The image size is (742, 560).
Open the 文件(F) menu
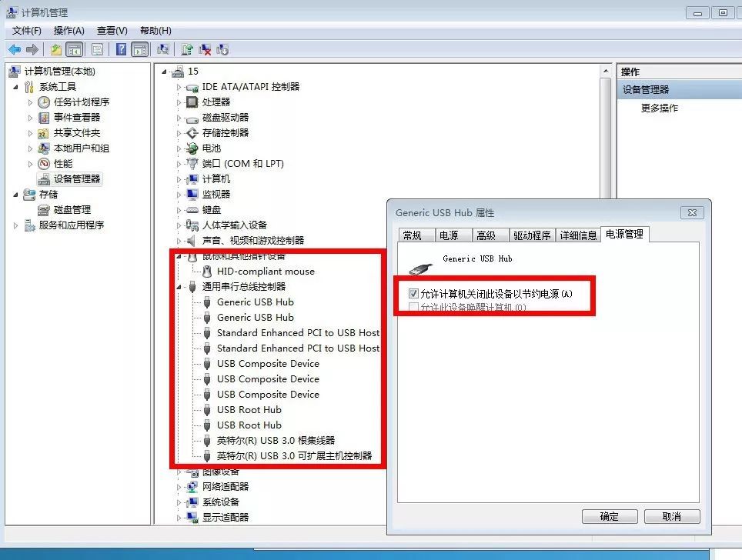[26, 31]
